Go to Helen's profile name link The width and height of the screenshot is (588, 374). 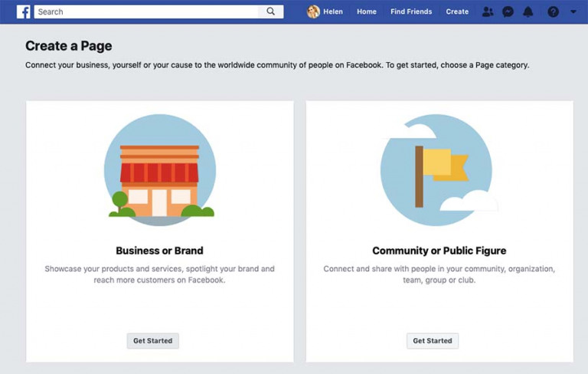(333, 11)
